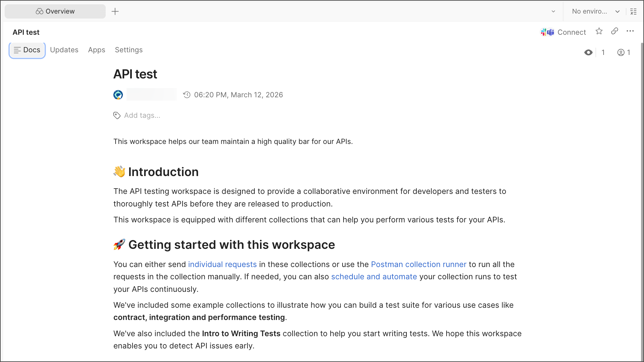The width and height of the screenshot is (644, 362).
Task: Open the Postman collection runner link
Action: 418,264
